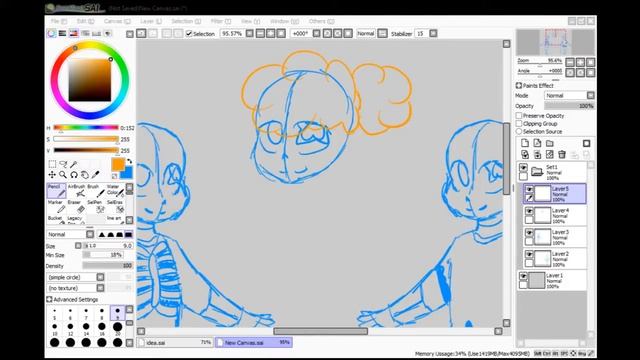Merge layer down icon in layer panel
The width and height of the screenshot is (640, 360).
click(537, 154)
